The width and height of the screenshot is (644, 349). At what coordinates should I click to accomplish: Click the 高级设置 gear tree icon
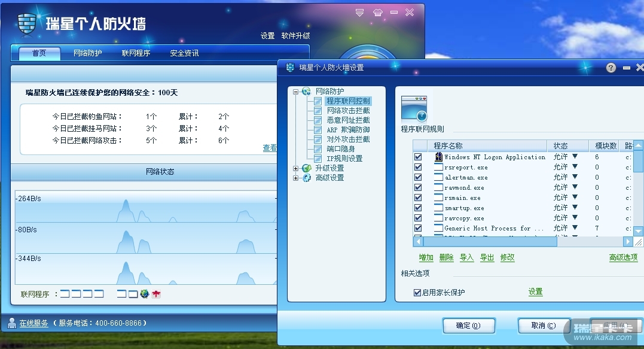(x=306, y=178)
